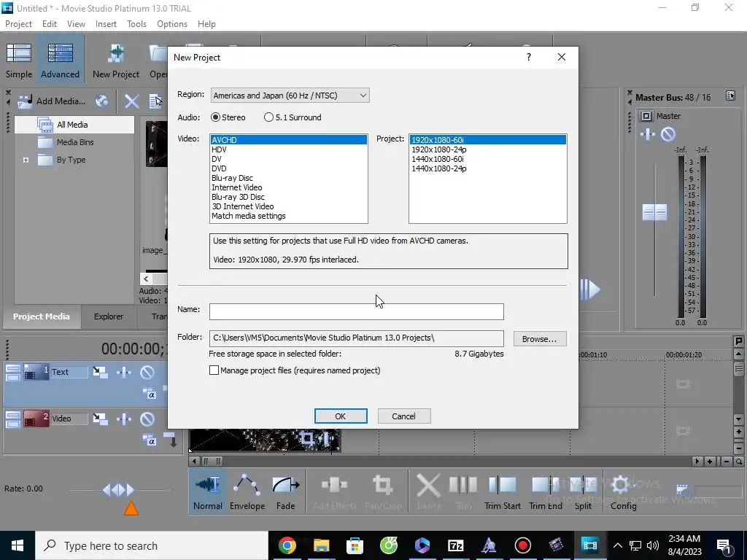747x560 pixels.
Task: Click Track Motion icon on Video track
Action: pos(100,419)
